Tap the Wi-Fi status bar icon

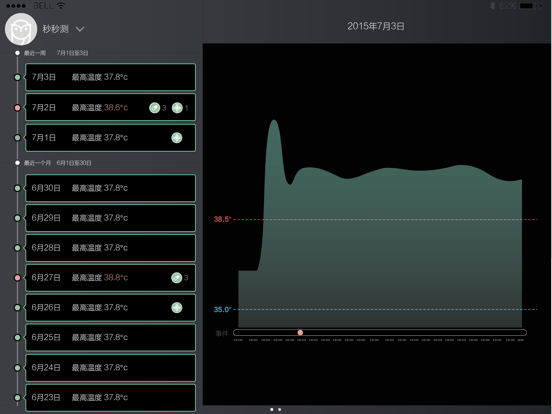click(61, 6)
